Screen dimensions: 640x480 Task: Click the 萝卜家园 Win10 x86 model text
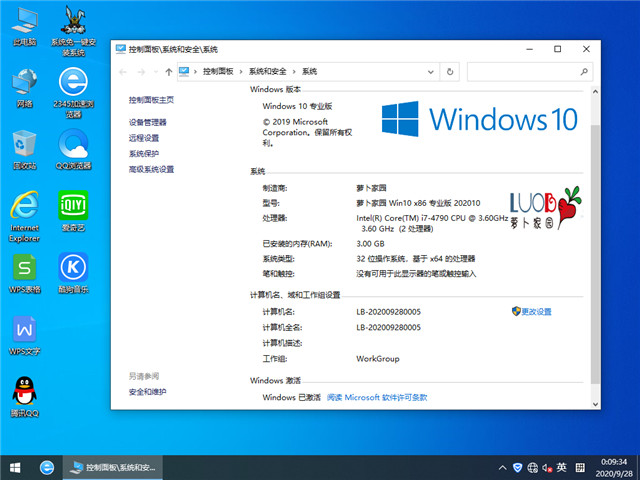[418, 203]
